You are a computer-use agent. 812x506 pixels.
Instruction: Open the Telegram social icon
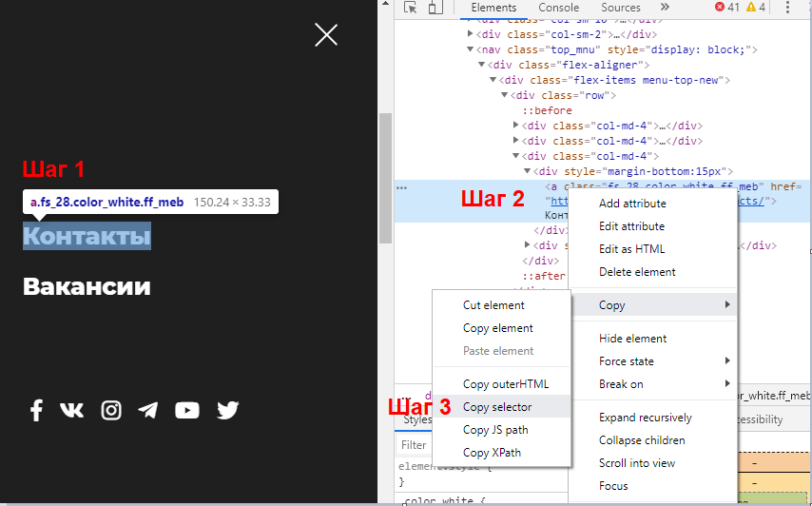[x=147, y=410]
